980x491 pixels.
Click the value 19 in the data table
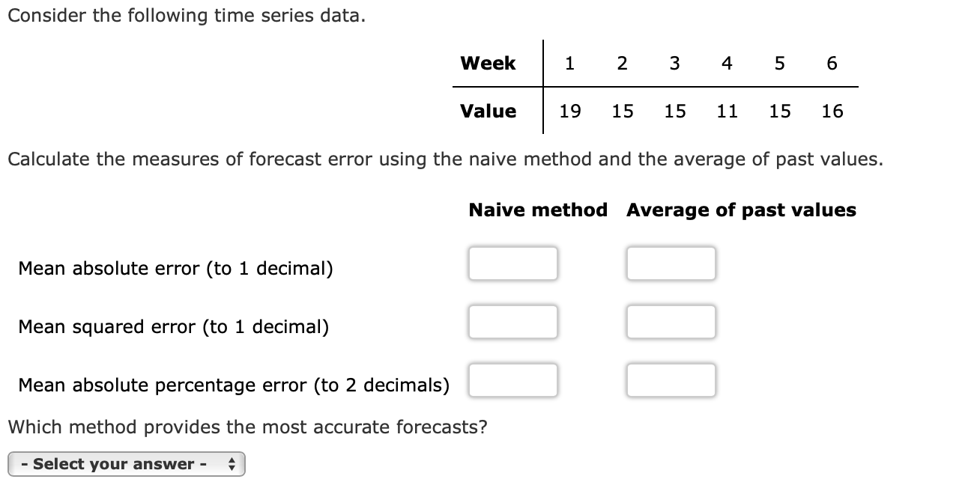coord(569,111)
